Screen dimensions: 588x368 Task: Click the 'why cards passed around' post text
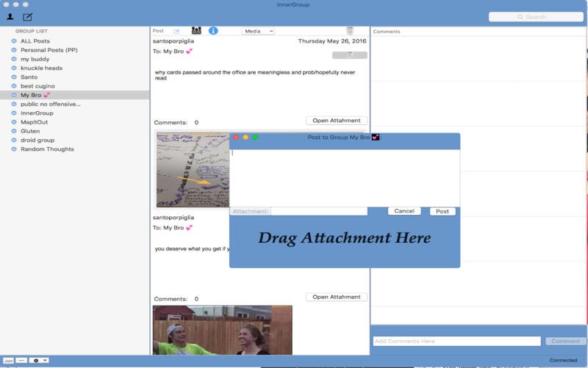[255, 75]
